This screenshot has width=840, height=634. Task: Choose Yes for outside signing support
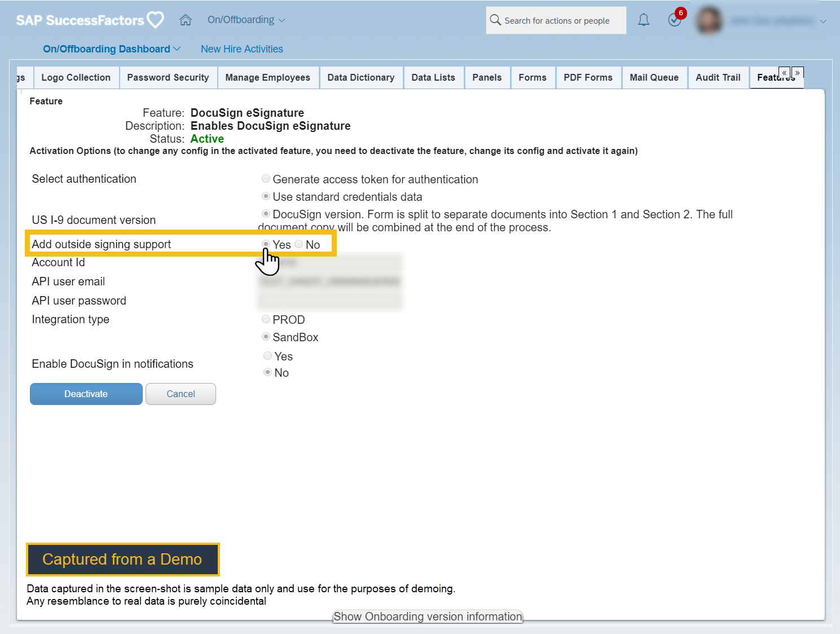pyautogui.click(x=266, y=244)
